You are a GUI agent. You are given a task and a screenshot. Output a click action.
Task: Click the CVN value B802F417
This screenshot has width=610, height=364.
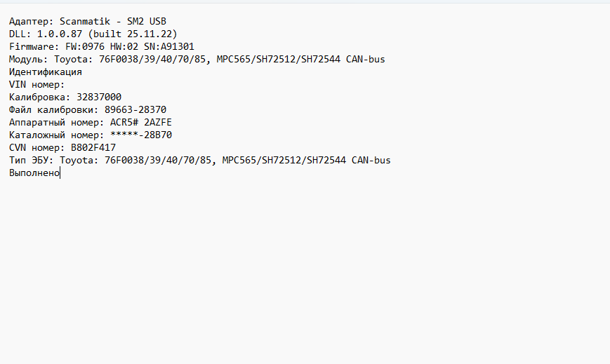93,147
